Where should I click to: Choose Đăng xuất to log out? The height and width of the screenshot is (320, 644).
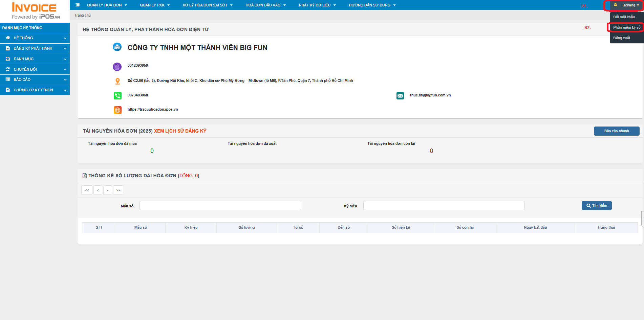click(622, 38)
